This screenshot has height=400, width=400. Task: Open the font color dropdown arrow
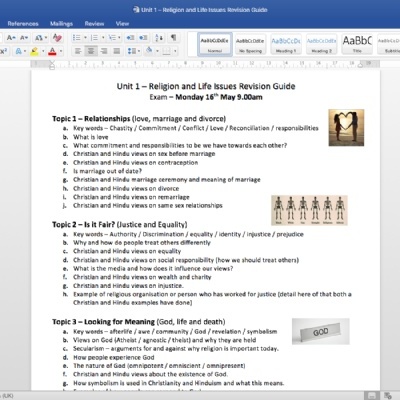click(x=61, y=51)
